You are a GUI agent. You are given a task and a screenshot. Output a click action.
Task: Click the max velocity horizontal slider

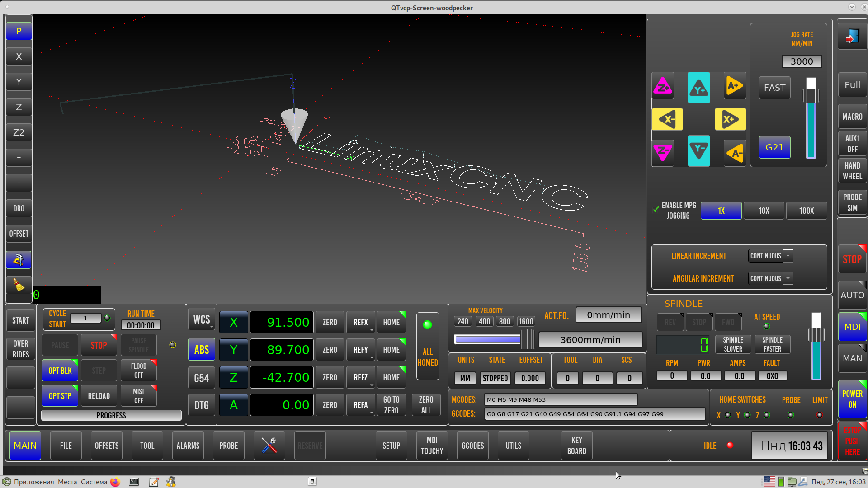[x=495, y=339]
